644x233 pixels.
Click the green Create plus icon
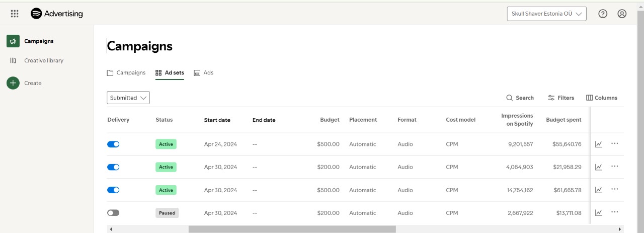point(13,83)
